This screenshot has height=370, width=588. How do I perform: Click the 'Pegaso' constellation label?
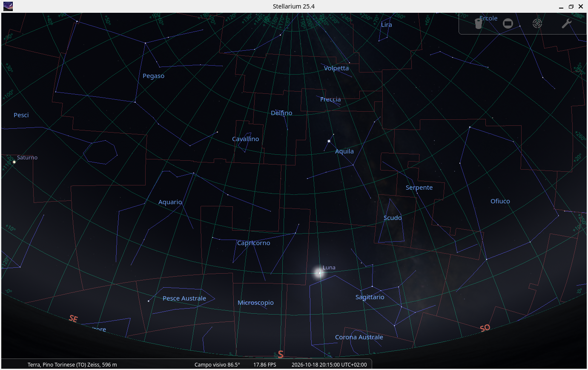[x=153, y=76]
